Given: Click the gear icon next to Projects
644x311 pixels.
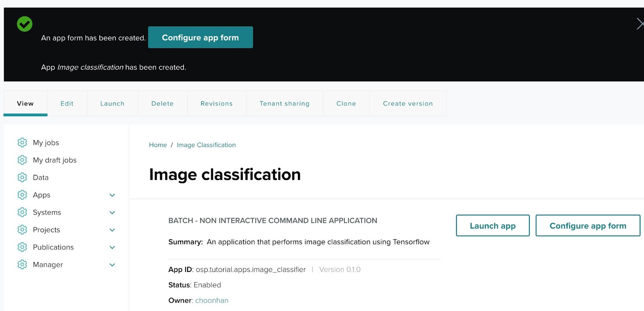Looking at the screenshot, I should click(x=22, y=230).
